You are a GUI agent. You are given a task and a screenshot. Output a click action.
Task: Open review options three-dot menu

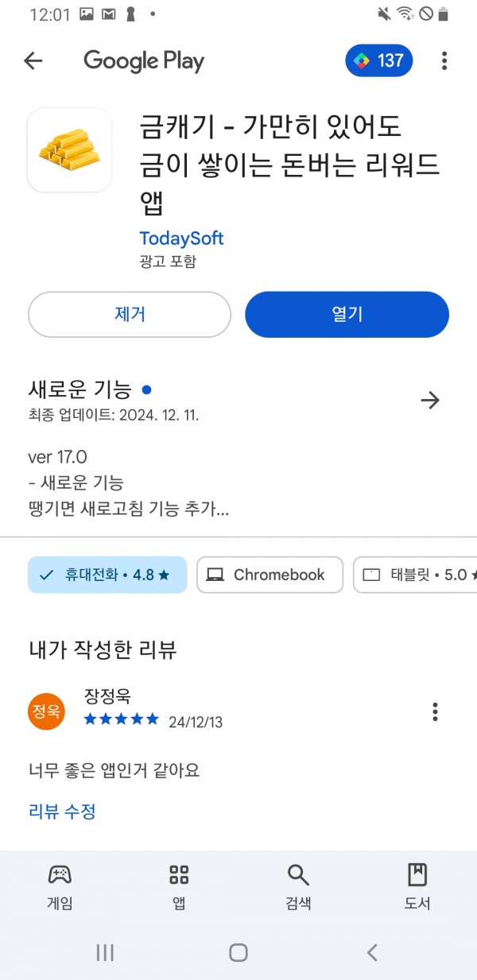tap(435, 711)
